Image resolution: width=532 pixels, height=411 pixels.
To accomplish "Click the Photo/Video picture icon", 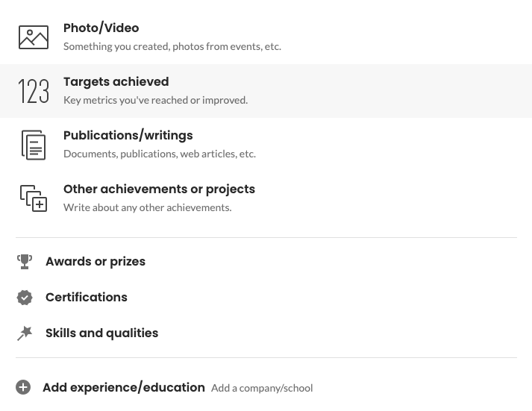I will 34,37.
